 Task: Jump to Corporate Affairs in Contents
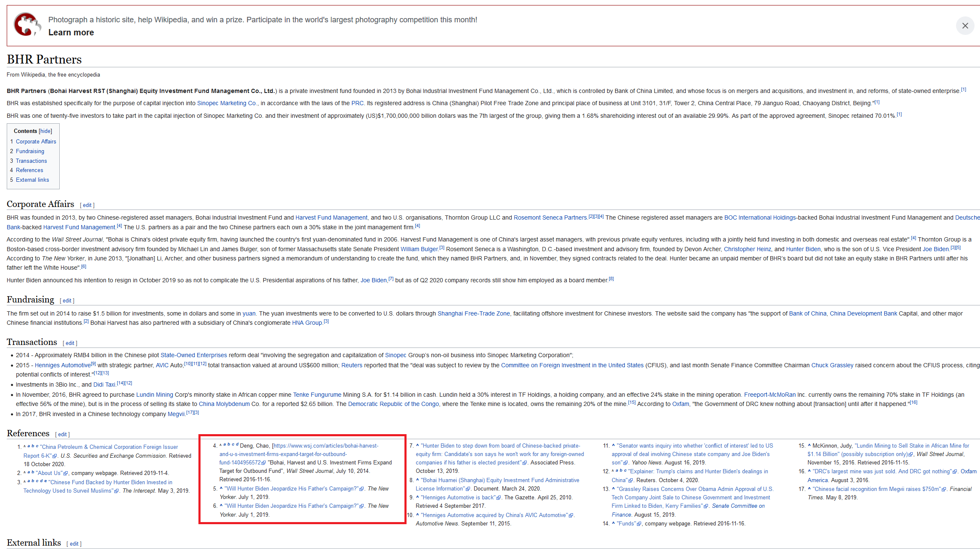tap(36, 142)
